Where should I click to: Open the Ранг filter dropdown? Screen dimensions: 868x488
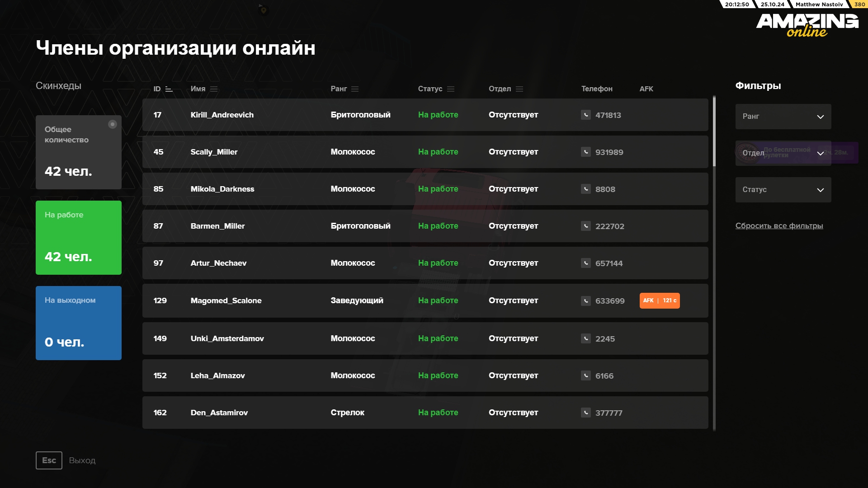point(783,117)
